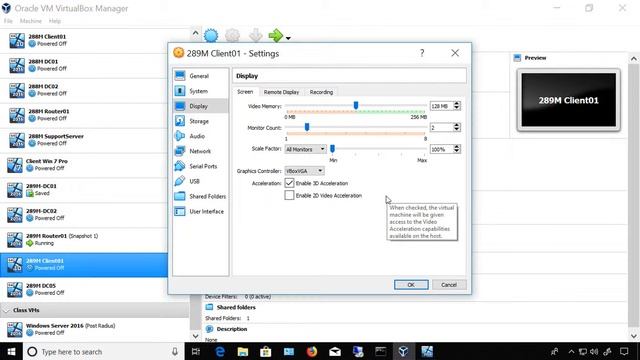This screenshot has height=360, width=640.
Task: Click the taskbar search box
Action: tap(103, 351)
